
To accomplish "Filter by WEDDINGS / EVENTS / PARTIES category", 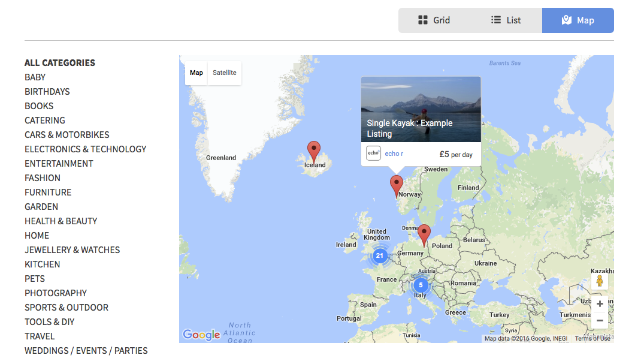I will [86, 351].
